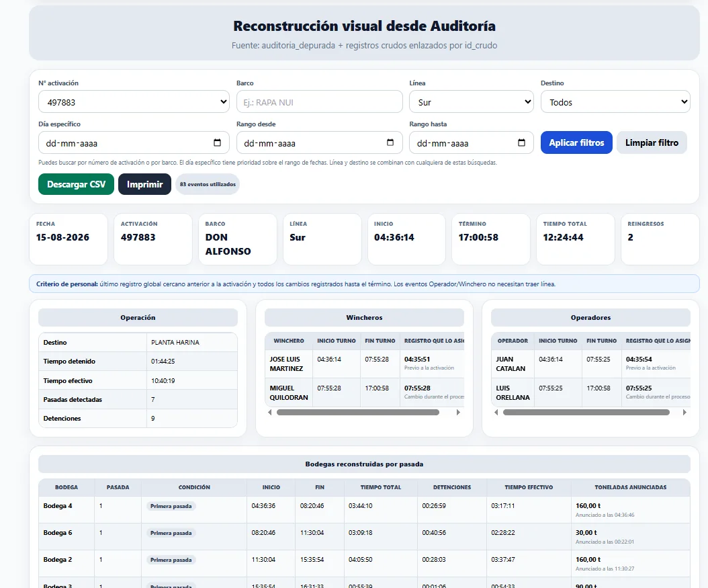
Task: Open the Línea dropdown showing Sur
Action: tap(472, 102)
